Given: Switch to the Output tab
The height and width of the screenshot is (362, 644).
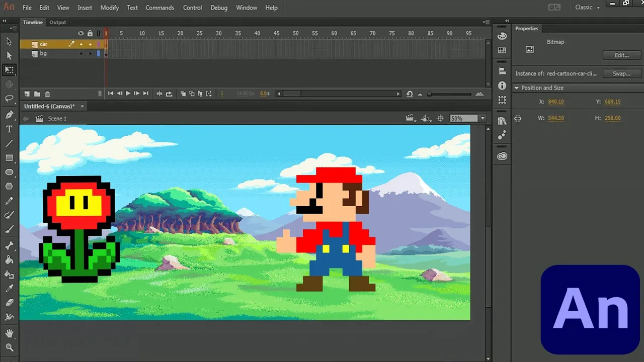Looking at the screenshot, I should click(57, 22).
